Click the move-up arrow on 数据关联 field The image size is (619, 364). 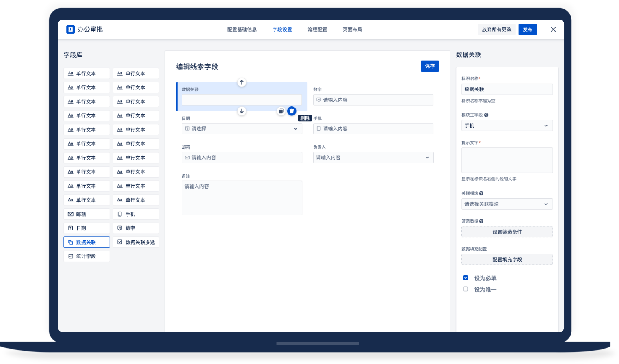tap(242, 82)
